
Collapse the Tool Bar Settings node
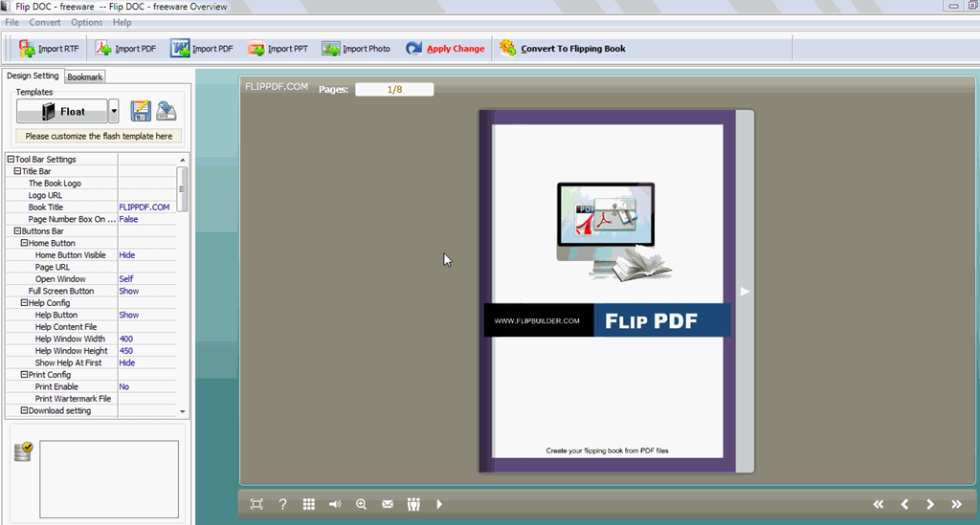tap(11, 159)
